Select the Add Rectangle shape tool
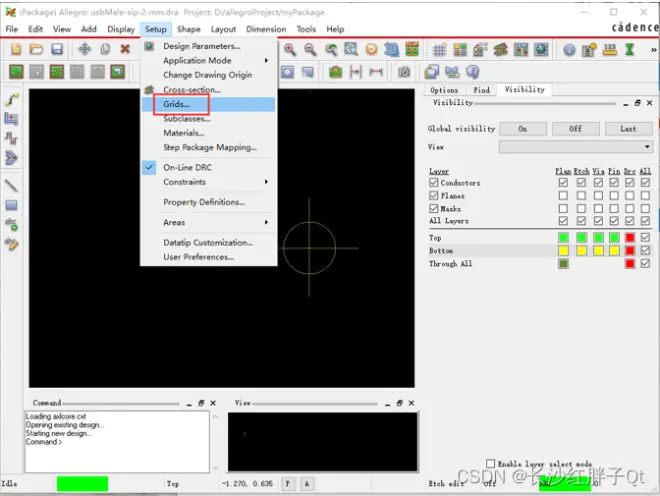The height and width of the screenshot is (496, 660). coord(11,205)
